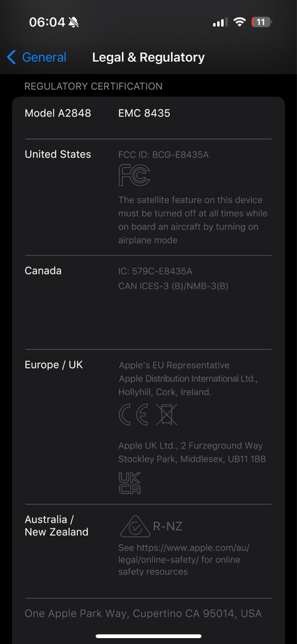
Task: Tap the Europe / UK section label
Action: [x=53, y=365]
